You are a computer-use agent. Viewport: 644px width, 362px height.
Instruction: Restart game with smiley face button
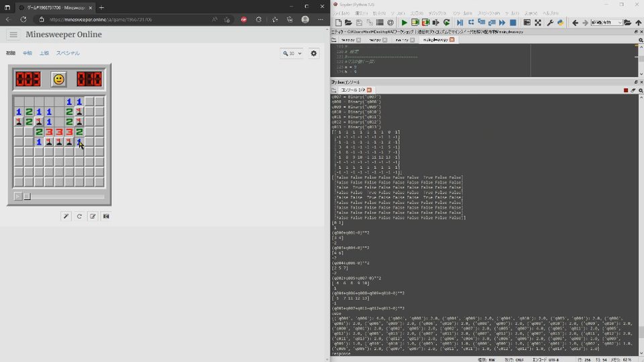59,79
